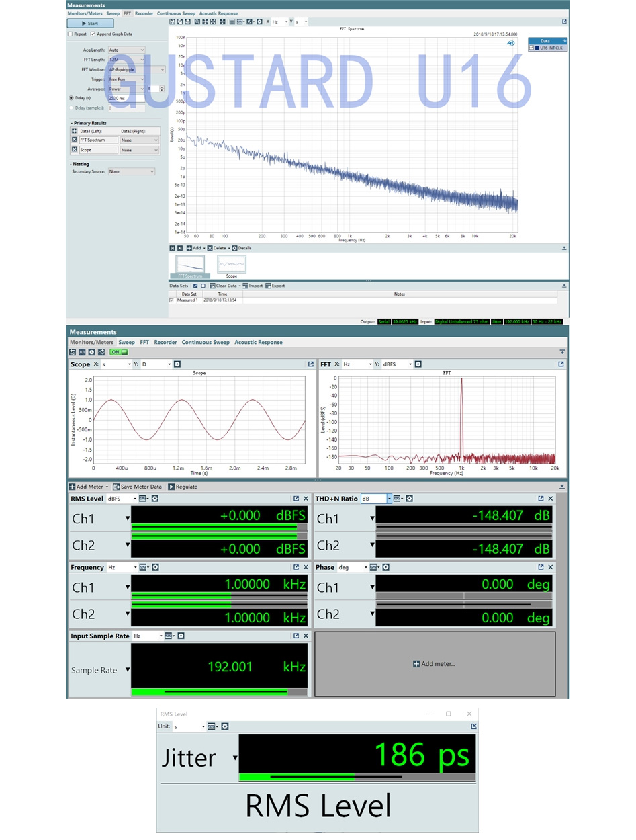Select the Scope thumbnail
Image resolution: width=636 pixels, height=840 pixels.
(231, 267)
